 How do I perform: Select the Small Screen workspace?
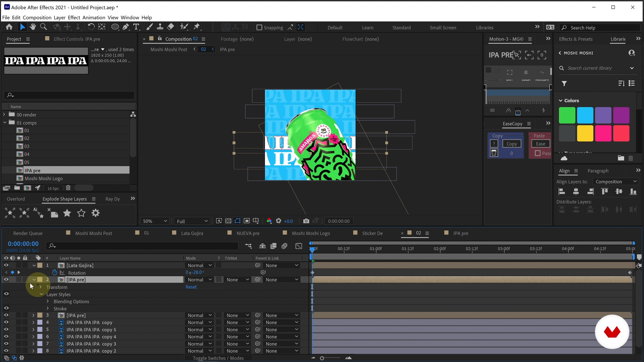coord(443,27)
